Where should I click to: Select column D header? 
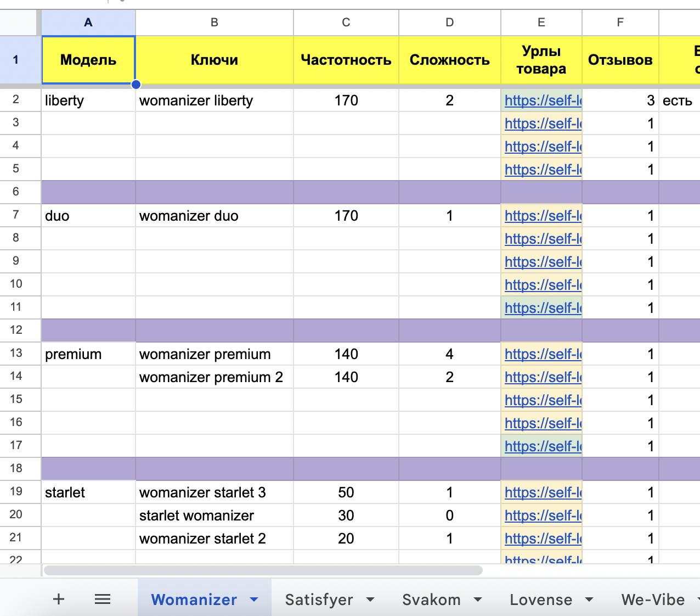(x=450, y=23)
